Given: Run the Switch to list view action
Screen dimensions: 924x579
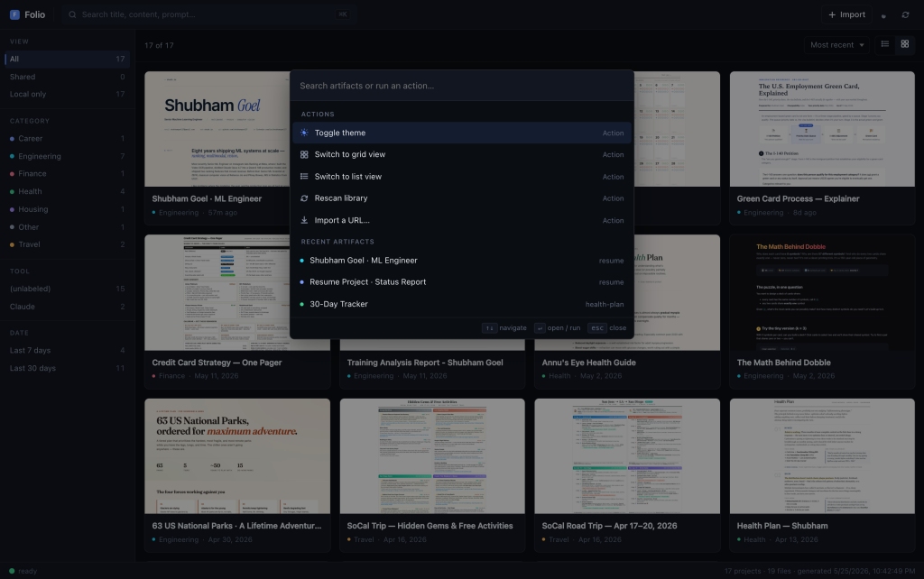Looking at the screenshot, I should [x=461, y=177].
